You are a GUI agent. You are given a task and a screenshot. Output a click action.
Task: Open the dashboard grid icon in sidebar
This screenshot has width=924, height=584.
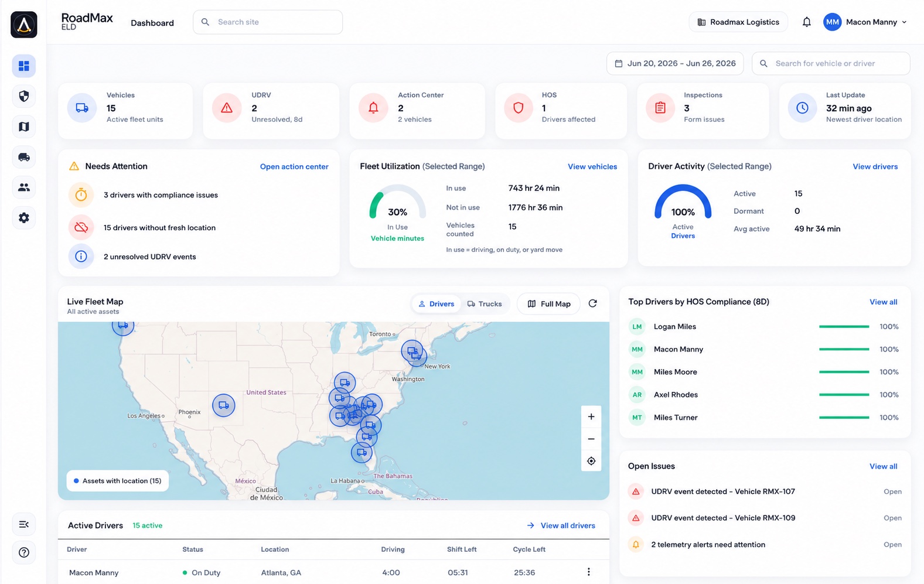click(x=24, y=66)
